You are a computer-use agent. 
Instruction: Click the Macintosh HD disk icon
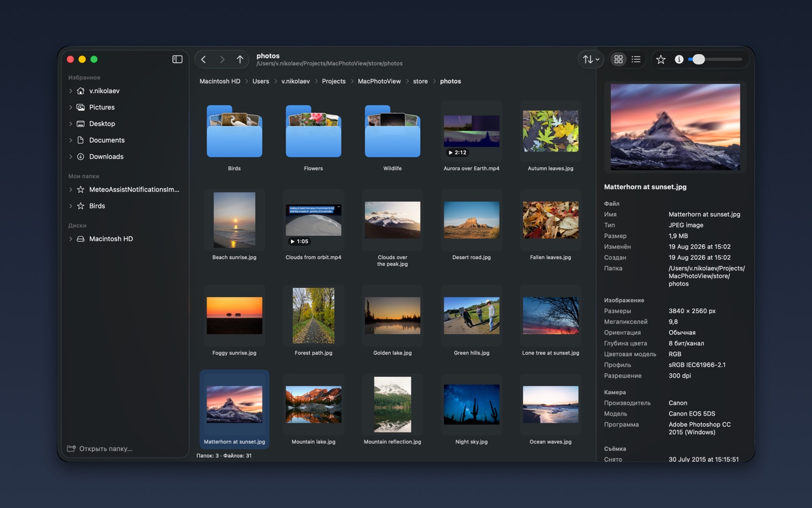click(x=80, y=239)
